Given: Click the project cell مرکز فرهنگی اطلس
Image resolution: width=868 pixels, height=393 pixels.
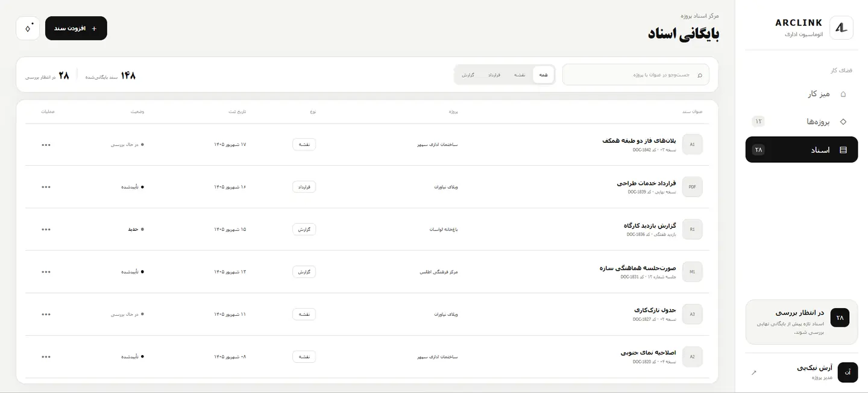Looking at the screenshot, I should point(439,272).
